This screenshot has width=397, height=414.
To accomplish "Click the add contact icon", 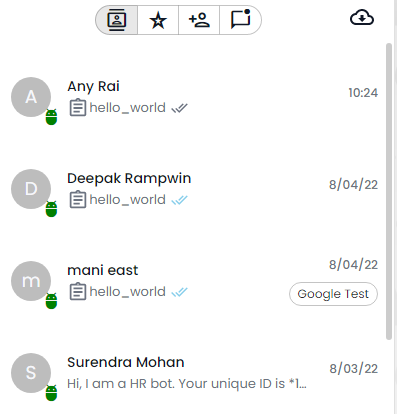I will (x=199, y=20).
